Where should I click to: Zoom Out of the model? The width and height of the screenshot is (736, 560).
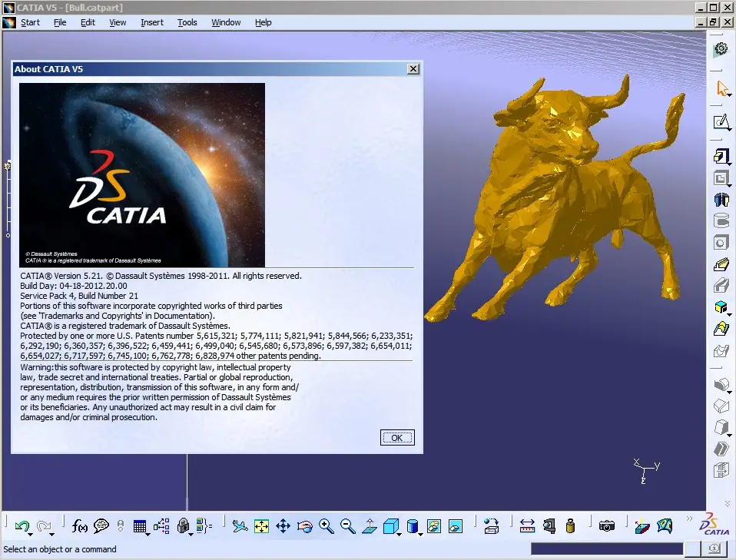tap(348, 526)
